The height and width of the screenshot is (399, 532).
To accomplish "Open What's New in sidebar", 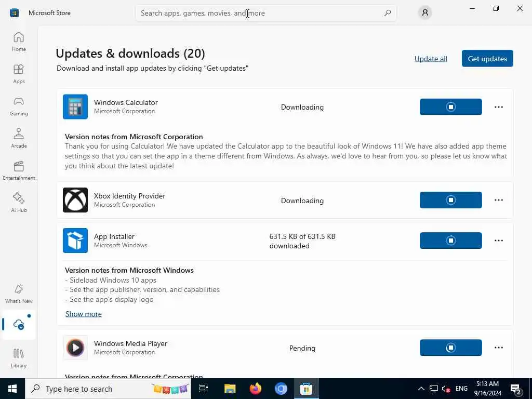I will 19,294.
